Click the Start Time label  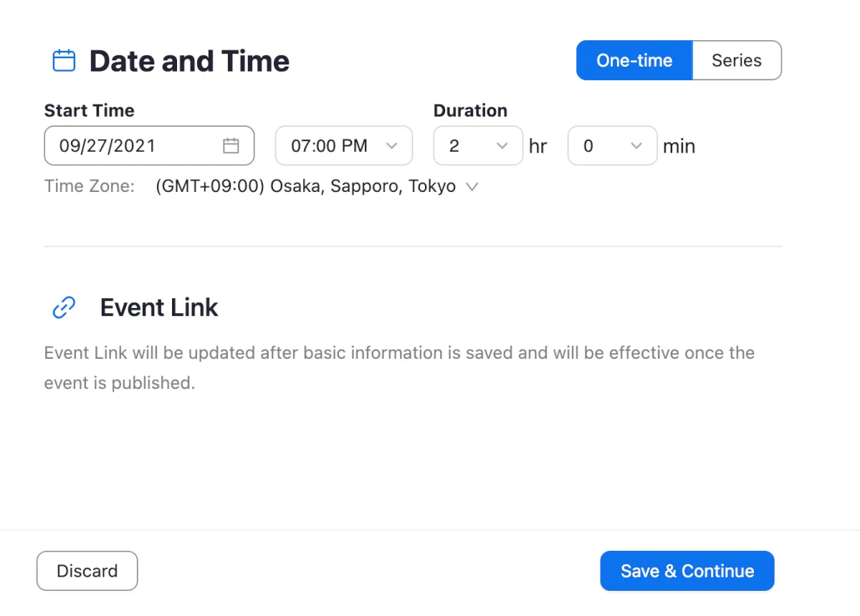90,111
